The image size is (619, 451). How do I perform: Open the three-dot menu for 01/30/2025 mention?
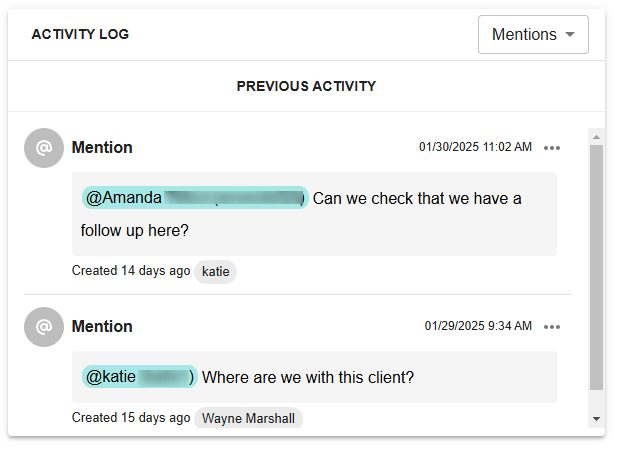551,148
